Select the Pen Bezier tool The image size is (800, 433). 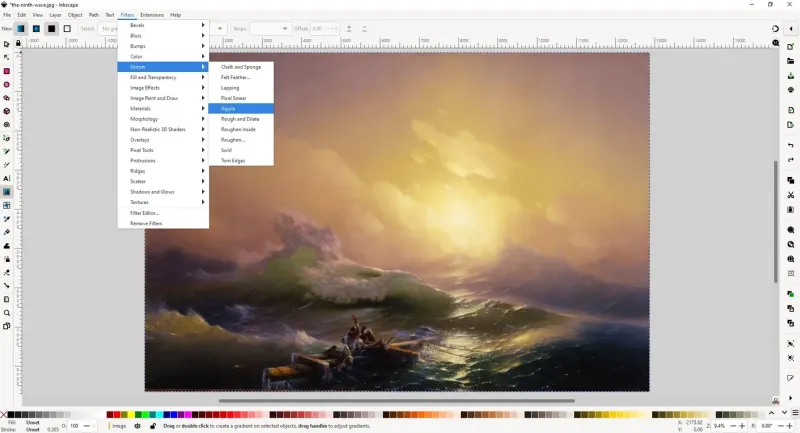(7, 138)
